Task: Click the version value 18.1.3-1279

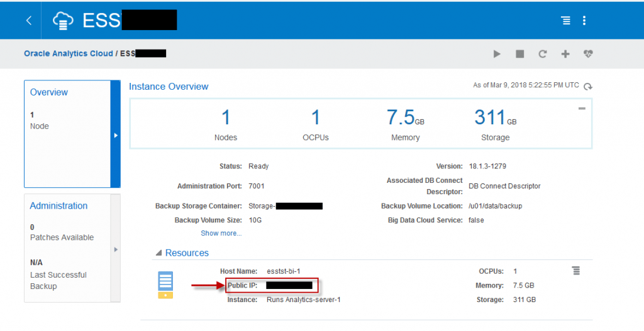Action: click(487, 166)
